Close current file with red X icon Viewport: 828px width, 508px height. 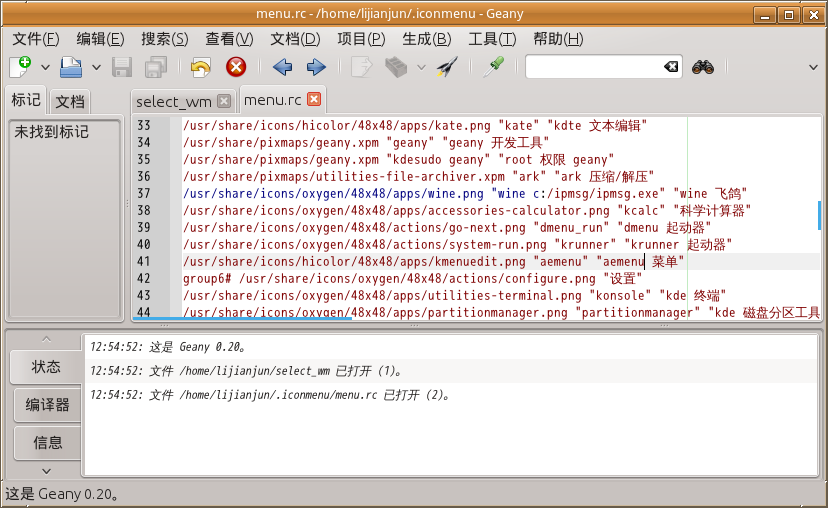[236, 67]
